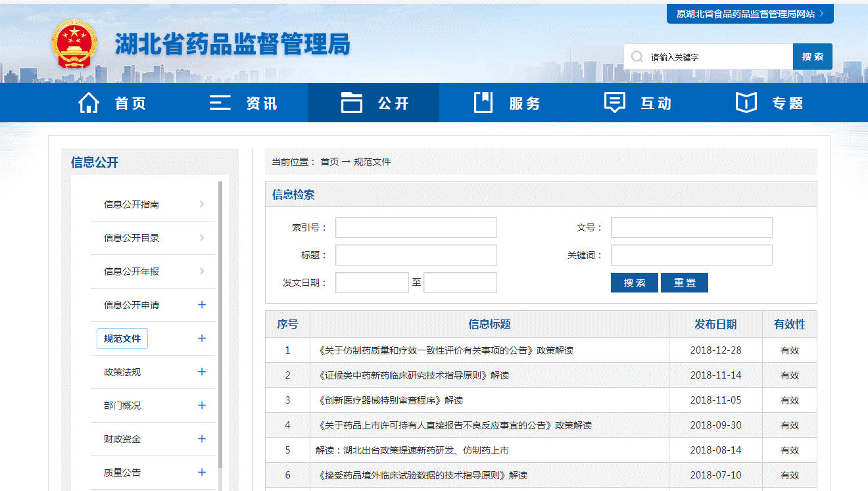868x491 pixels.
Task: Expand the 政策法规 category
Action: coord(202,372)
